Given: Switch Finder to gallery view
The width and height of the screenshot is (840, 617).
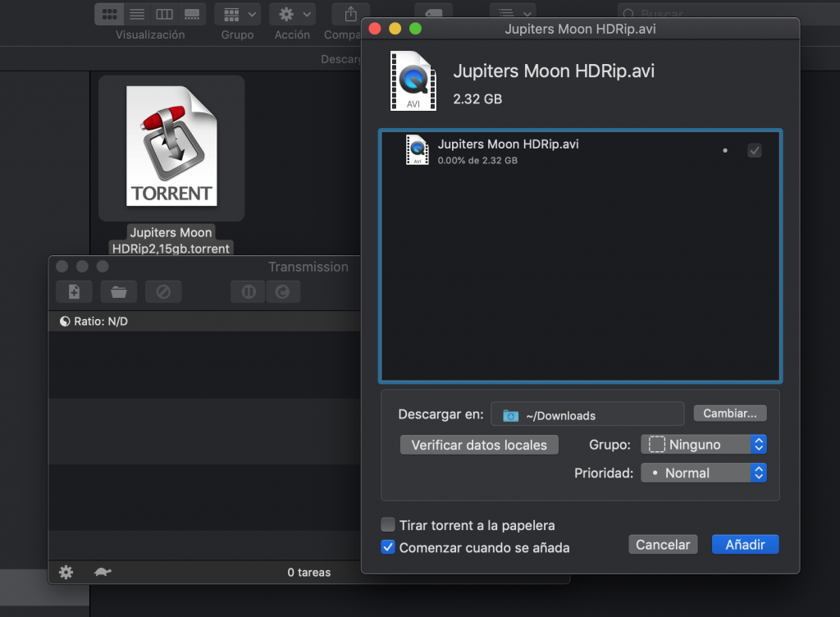Looking at the screenshot, I should 192,14.
